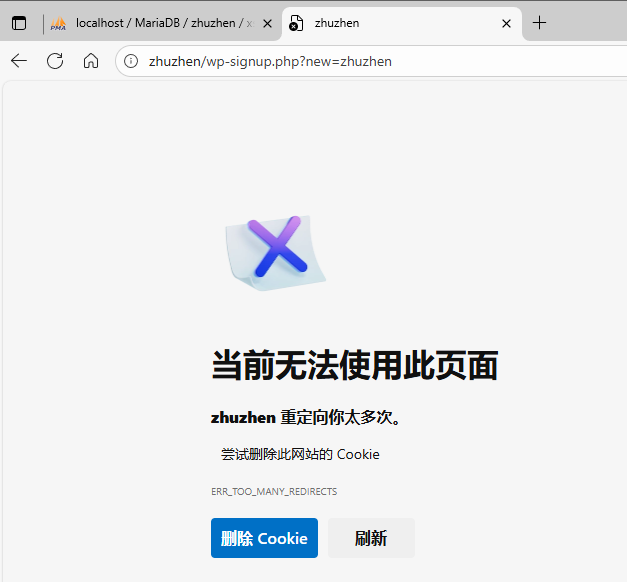627x582 pixels.
Task: Click the blue X error illustration
Action: pyautogui.click(x=276, y=250)
